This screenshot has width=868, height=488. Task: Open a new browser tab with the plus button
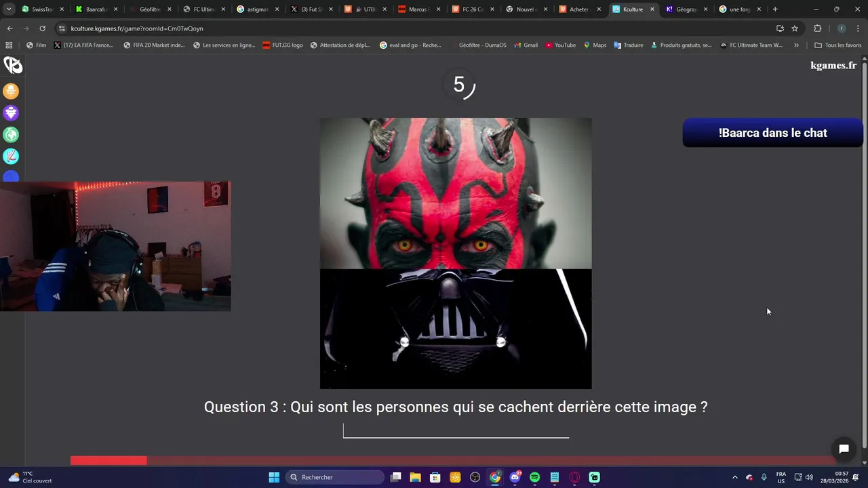[x=775, y=9]
